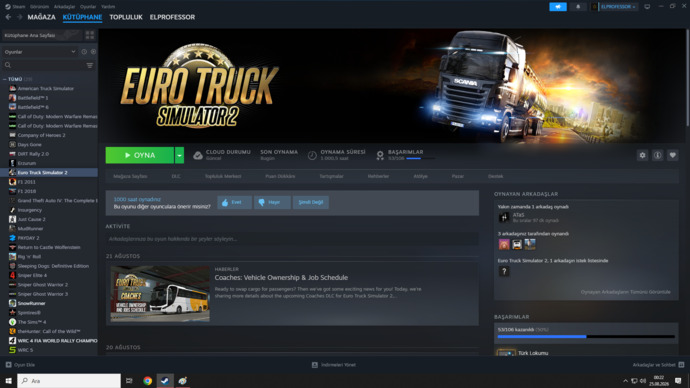The image size is (690, 388).
Task: Focus the activity comment input field
Action: [x=292, y=239]
